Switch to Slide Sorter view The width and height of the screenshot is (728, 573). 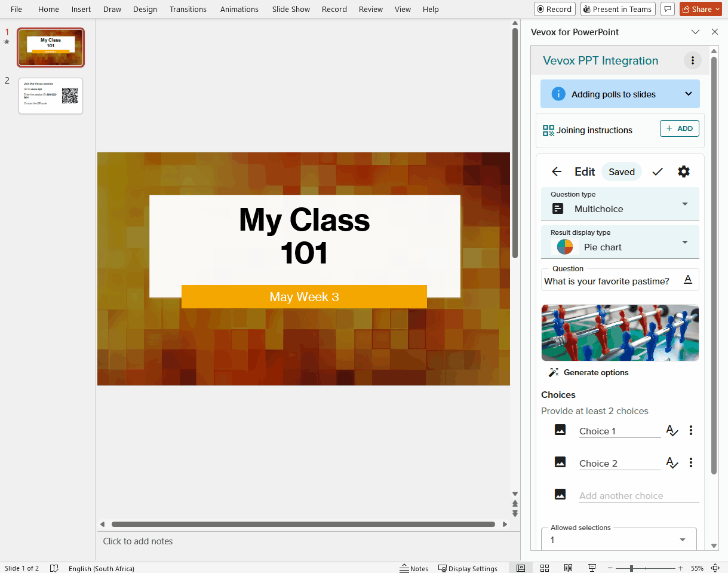pos(545,568)
